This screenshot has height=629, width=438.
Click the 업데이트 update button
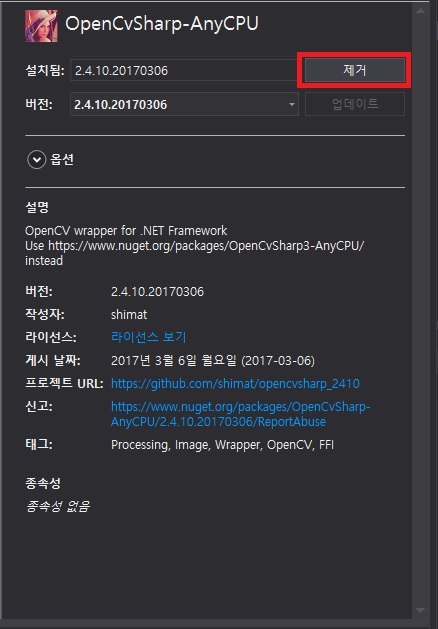(x=355, y=104)
